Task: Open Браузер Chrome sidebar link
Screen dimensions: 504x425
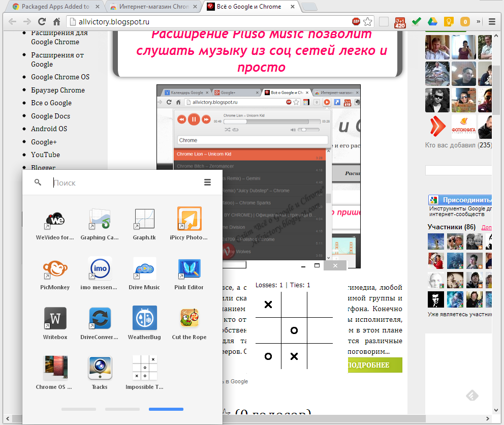Action: tap(58, 90)
